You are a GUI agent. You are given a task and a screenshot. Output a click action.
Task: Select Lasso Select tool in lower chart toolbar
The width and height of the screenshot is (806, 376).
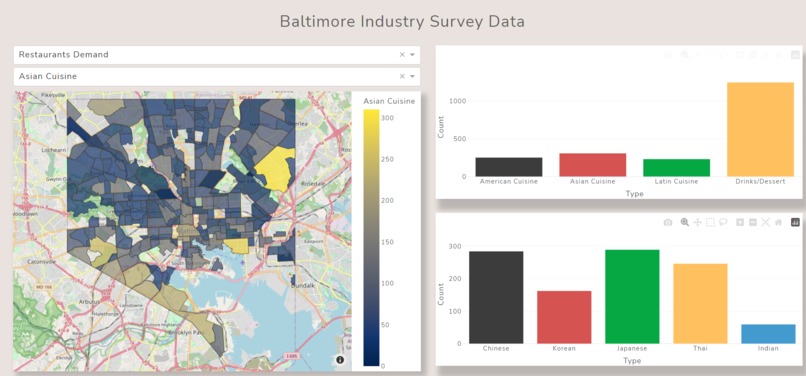tap(723, 222)
